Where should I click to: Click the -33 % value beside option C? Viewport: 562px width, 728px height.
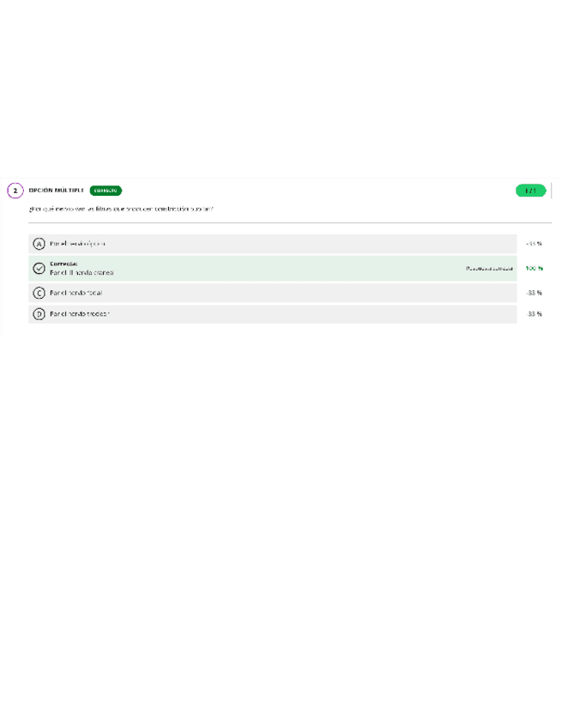[535, 293]
